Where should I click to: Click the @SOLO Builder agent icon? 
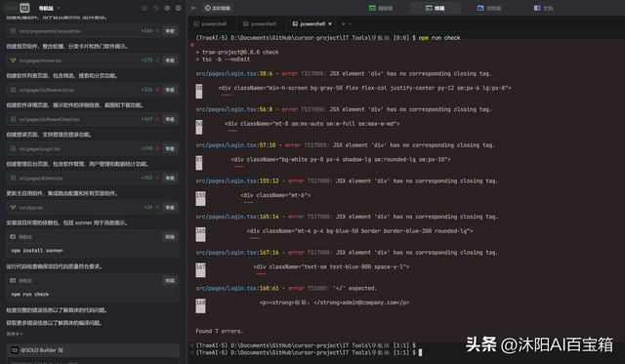[15, 350]
